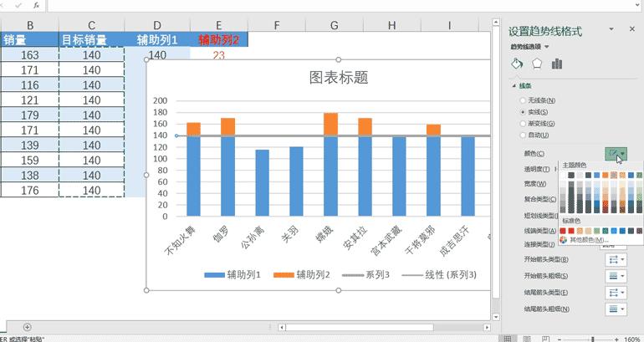The height and width of the screenshot is (342, 644).
Task: Select column E header
Action: 219,25
